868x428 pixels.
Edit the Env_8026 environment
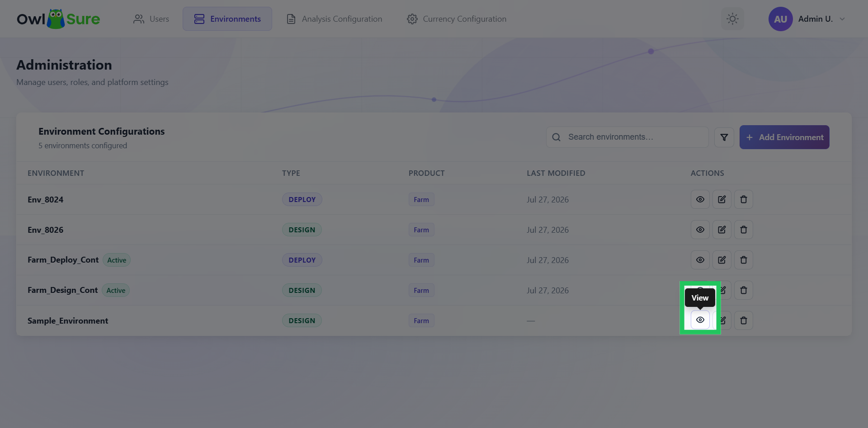(722, 230)
